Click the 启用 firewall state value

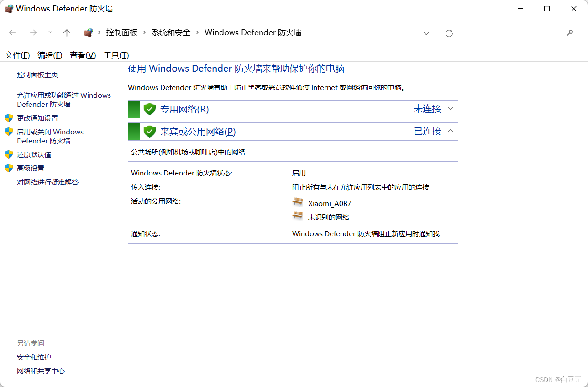click(x=299, y=173)
